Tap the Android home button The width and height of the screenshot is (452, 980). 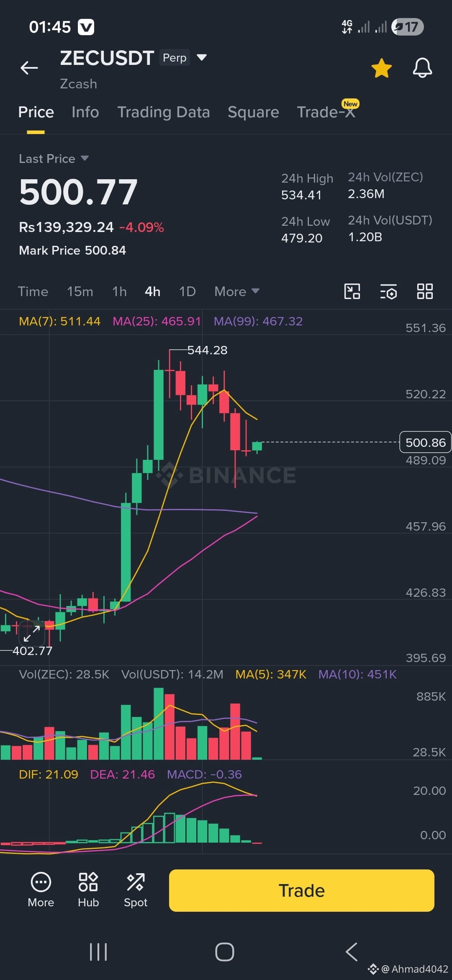click(x=225, y=952)
